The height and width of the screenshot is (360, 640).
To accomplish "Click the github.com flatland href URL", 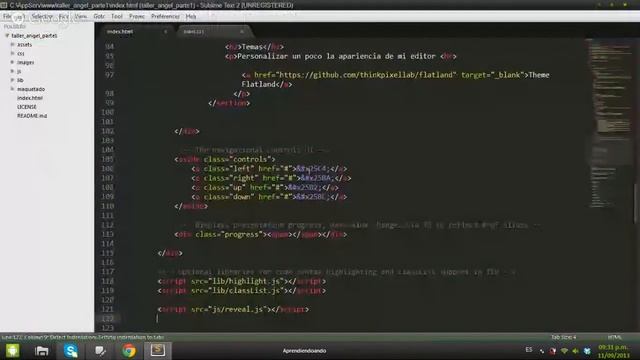I will coord(366,75).
